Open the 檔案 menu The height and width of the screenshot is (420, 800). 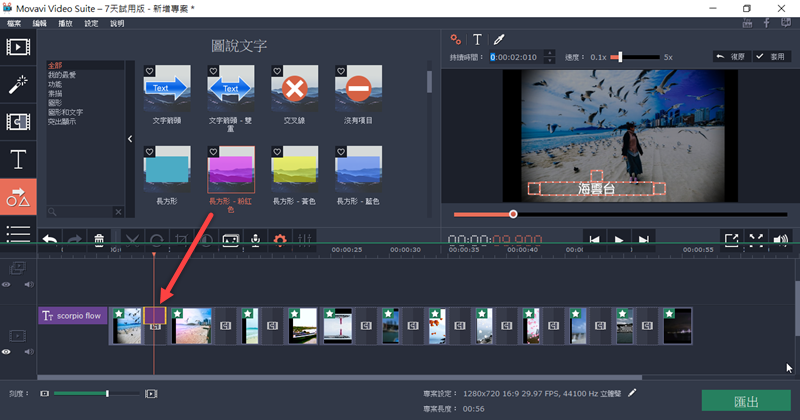[x=14, y=22]
